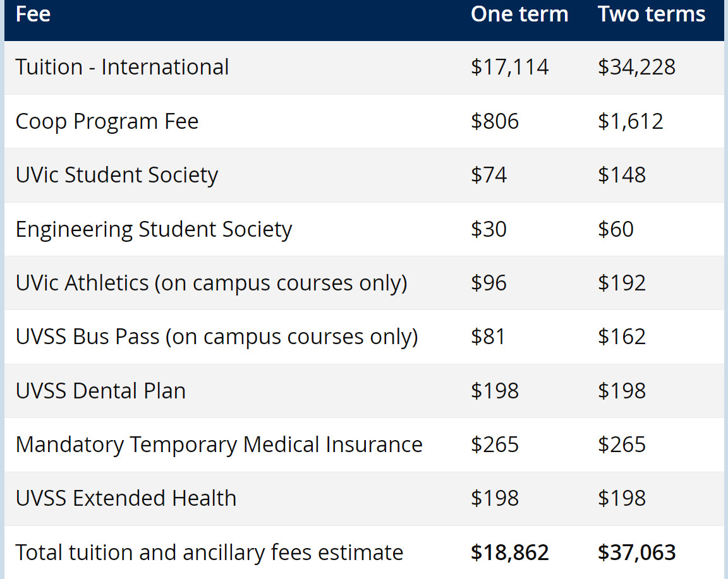Click the $81 Bus Pass amount
Screen dimensions: 728x579
(488, 337)
